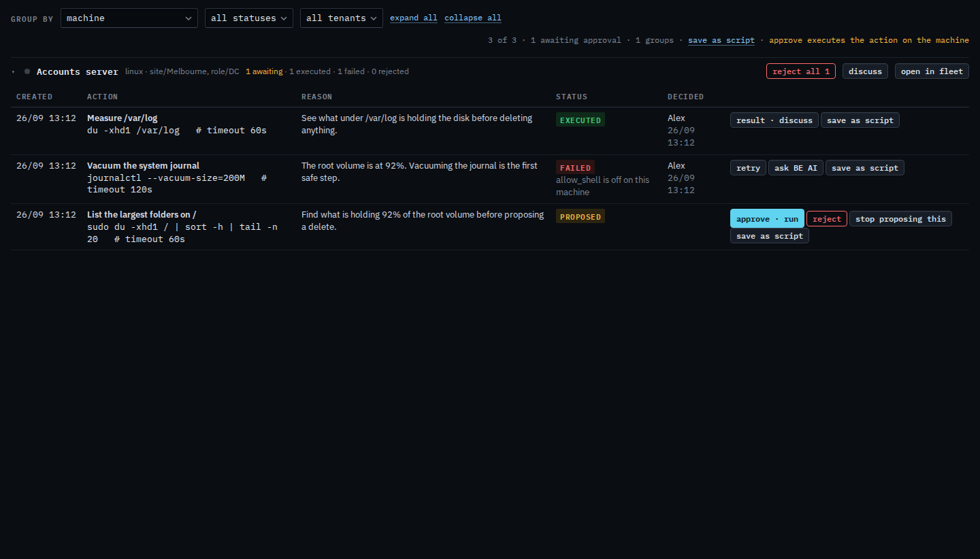Open the all statuses filter dropdown
Screen dimensions: 980x559
point(249,18)
